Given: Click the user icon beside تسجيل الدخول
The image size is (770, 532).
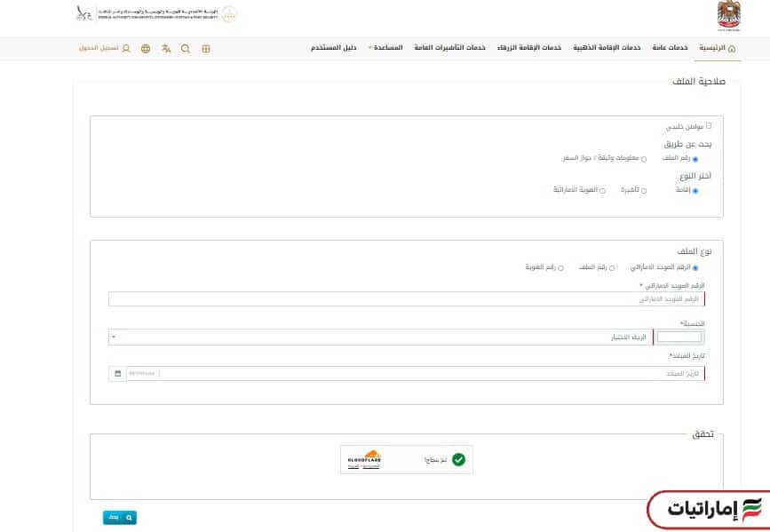Looking at the screenshot, I should (x=126, y=48).
